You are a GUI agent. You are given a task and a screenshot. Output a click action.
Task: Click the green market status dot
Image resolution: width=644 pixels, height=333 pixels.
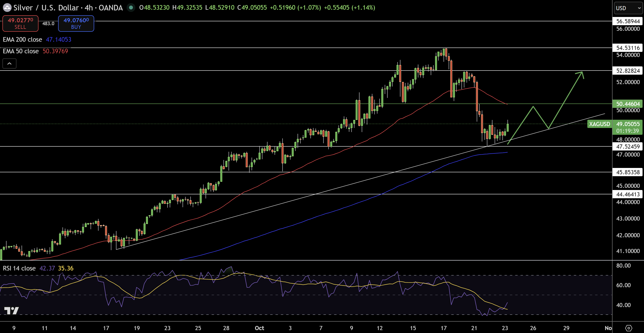pyautogui.click(x=130, y=8)
